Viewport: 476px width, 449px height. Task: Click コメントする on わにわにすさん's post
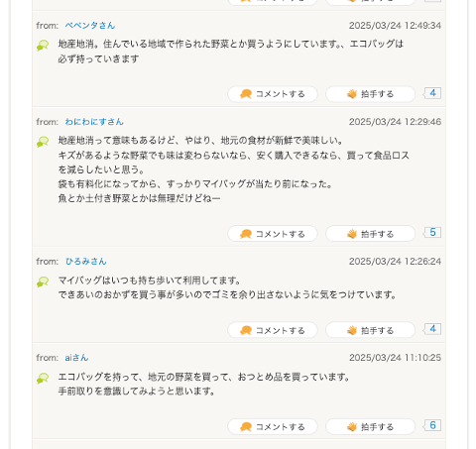tap(273, 234)
